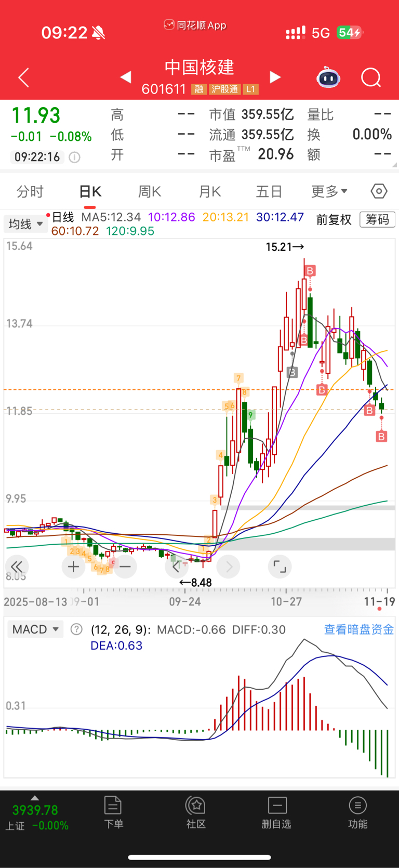This screenshot has width=399, height=868.
Task: Zoom out chart with minus button
Action: point(125,567)
